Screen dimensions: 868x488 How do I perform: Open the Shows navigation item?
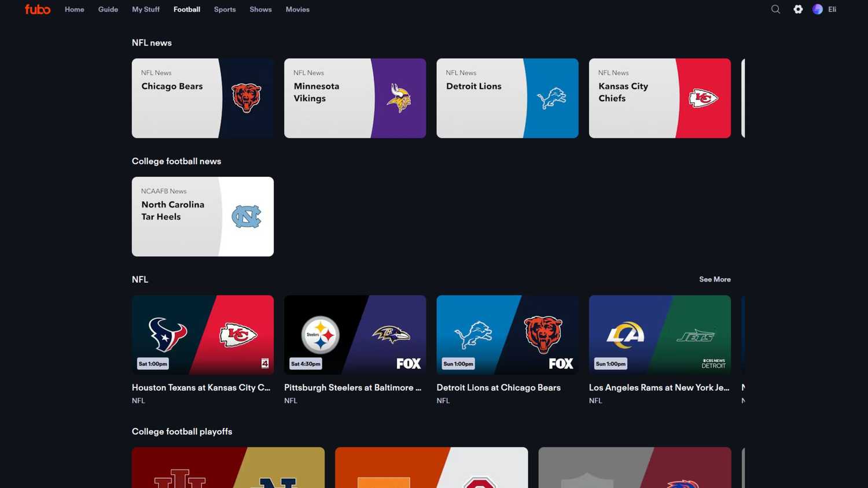pyautogui.click(x=260, y=9)
